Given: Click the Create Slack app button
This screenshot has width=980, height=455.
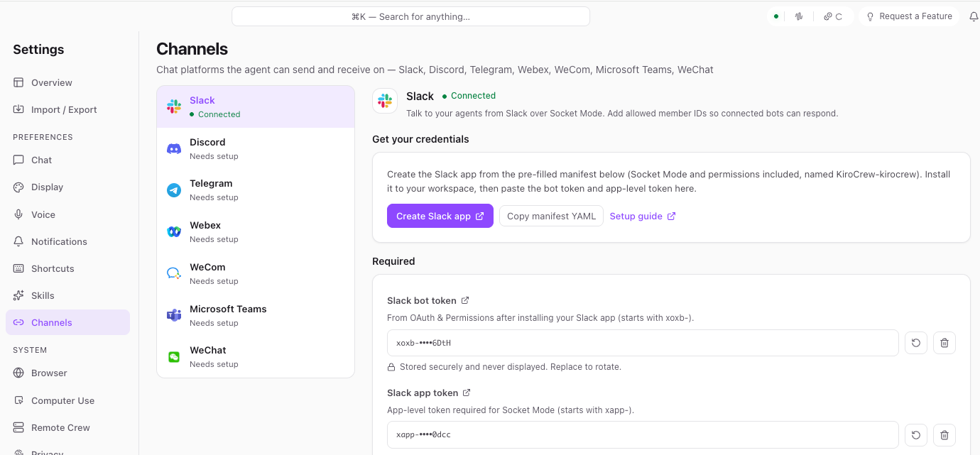Looking at the screenshot, I should (x=440, y=216).
